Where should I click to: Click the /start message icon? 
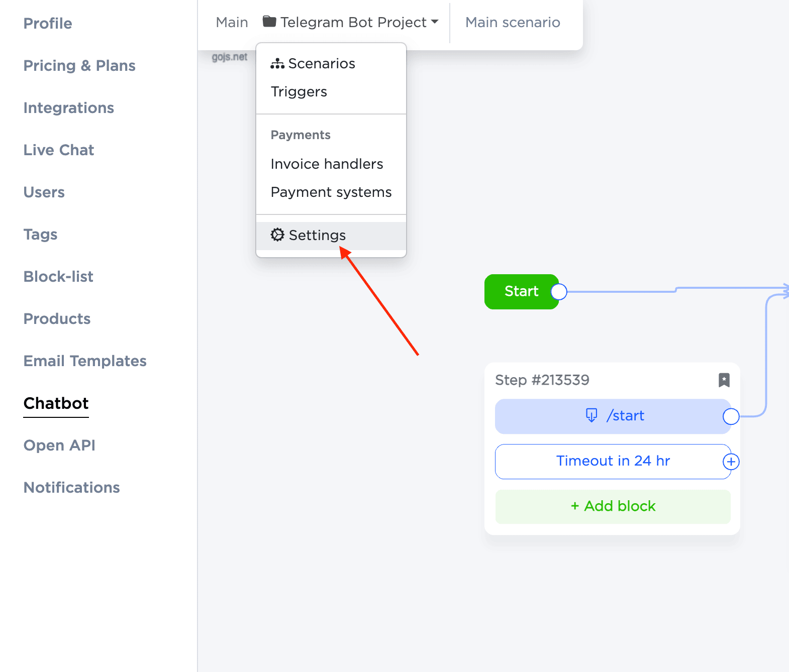click(591, 415)
